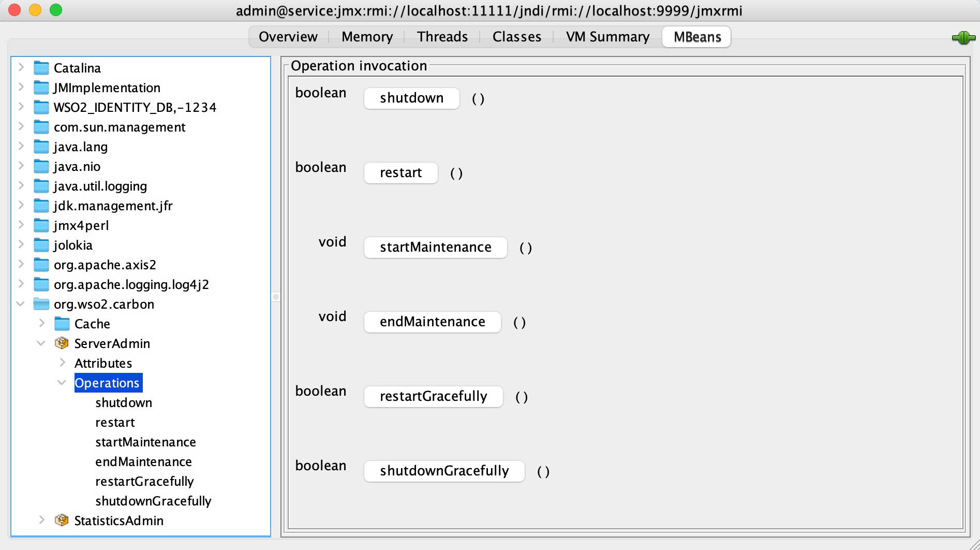This screenshot has height=550, width=980.
Task: Switch to the Memory tab
Action: (x=367, y=37)
